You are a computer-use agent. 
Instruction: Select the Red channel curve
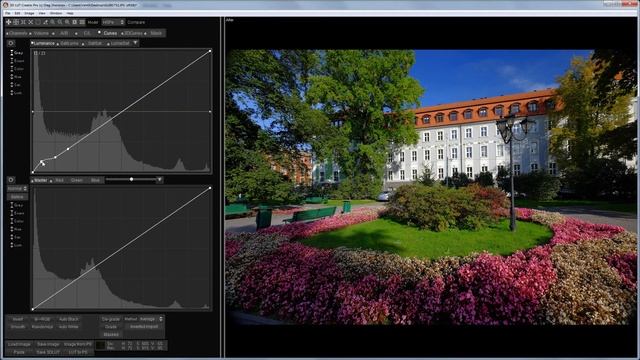[x=59, y=180]
